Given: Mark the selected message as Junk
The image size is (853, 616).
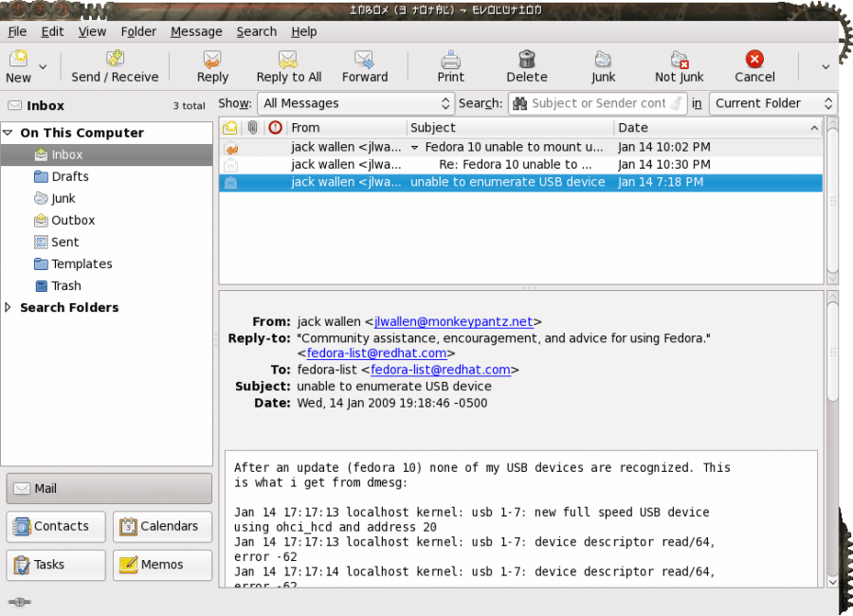Looking at the screenshot, I should click(603, 66).
